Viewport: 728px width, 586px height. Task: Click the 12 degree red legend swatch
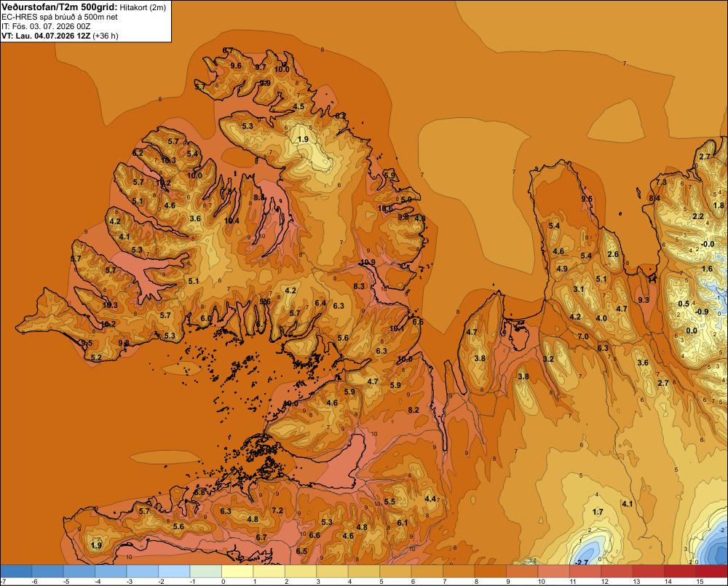[x=617, y=571]
